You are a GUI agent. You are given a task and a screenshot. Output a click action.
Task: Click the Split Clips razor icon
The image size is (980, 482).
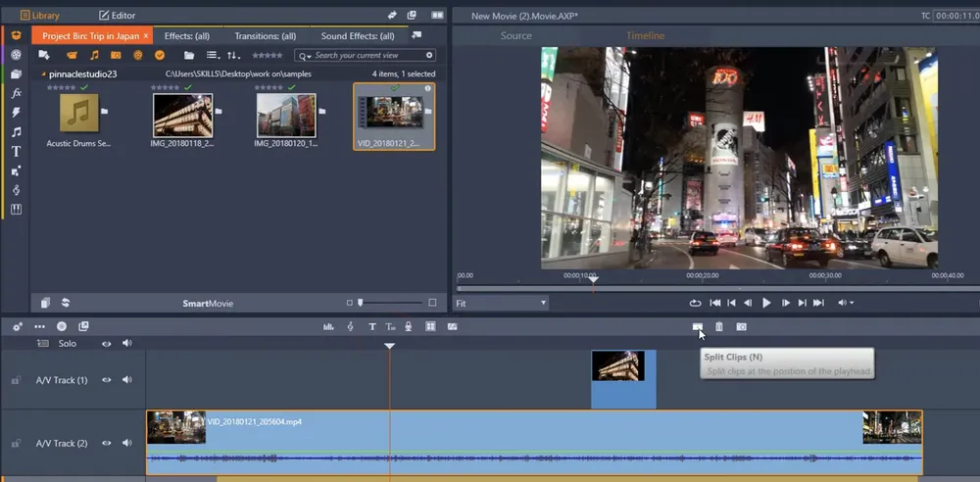click(x=698, y=327)
